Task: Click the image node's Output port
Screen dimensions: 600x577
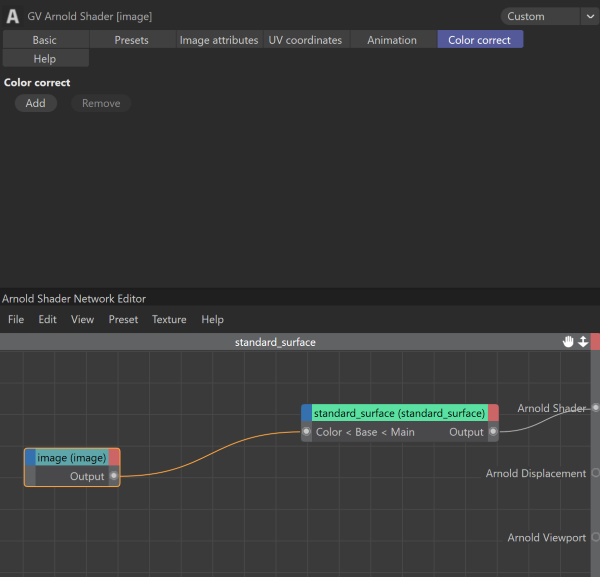Action: tap(114, 476)
